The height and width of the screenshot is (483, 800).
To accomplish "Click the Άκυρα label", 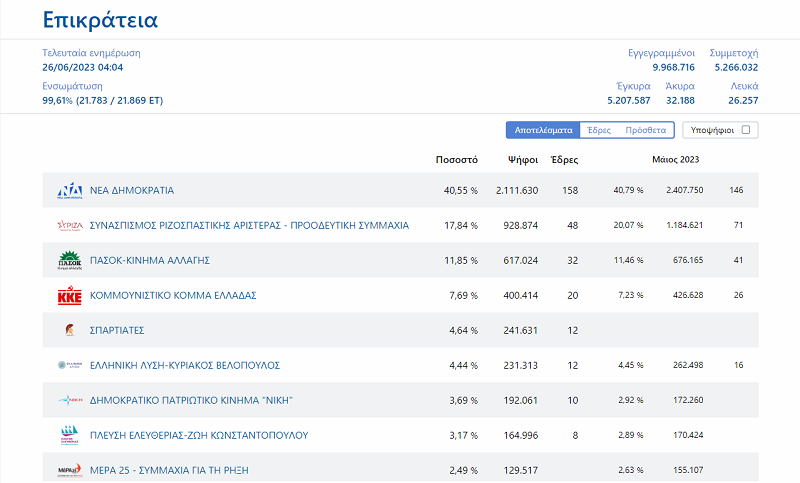I will click(680, 86).
